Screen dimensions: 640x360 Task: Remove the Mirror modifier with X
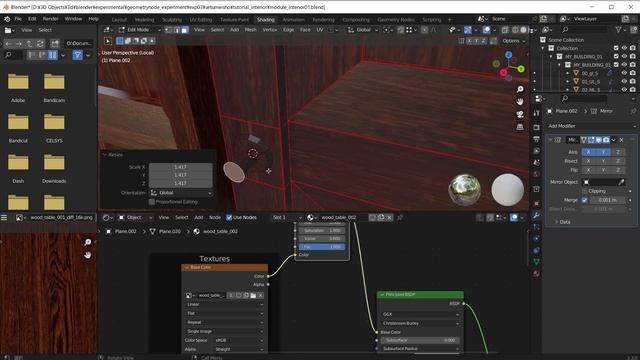[x=622, y=140]
